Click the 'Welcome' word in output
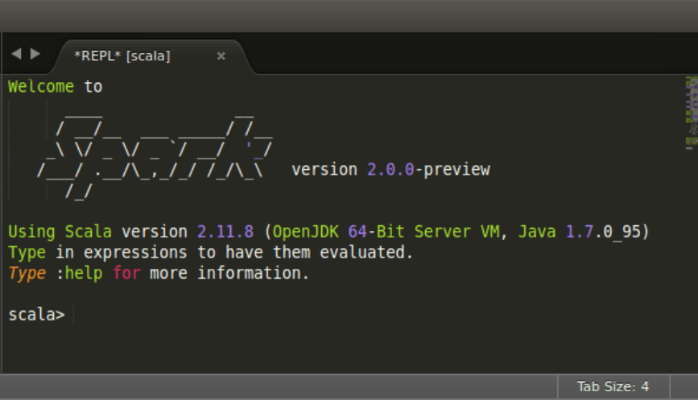The height and width of the screenshot is (400, 698). pyautogui.click(x=41, y=86)
